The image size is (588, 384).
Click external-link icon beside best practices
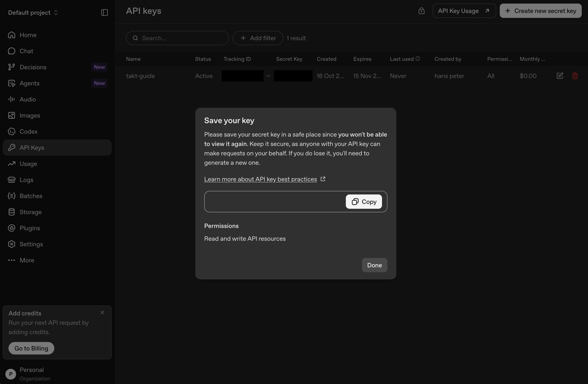coord(323,179)
